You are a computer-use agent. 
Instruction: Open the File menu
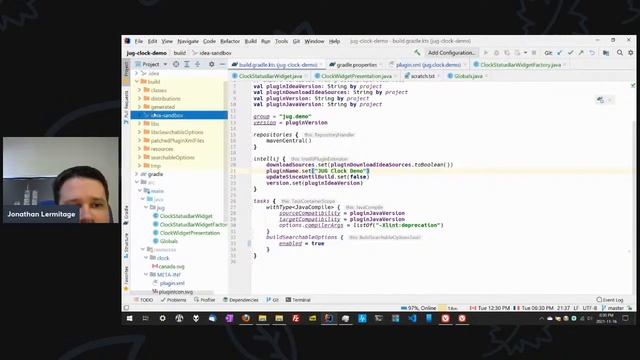coord(139,41)
